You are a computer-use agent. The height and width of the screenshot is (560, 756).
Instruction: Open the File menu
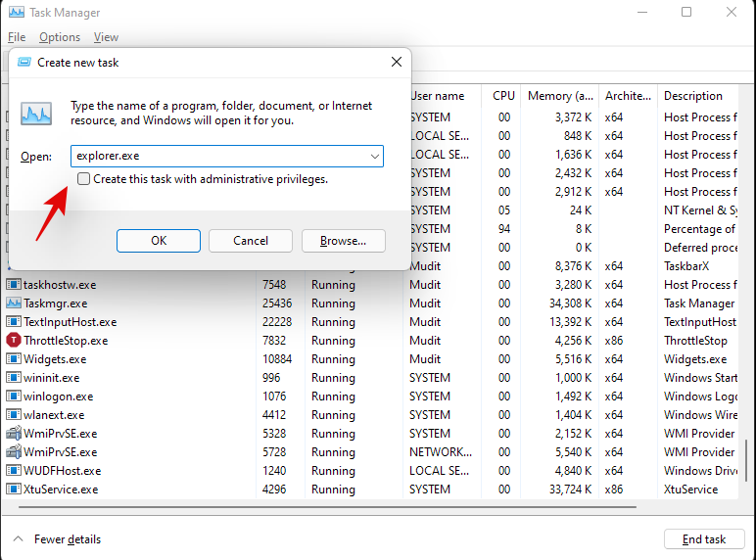(17, 37)
